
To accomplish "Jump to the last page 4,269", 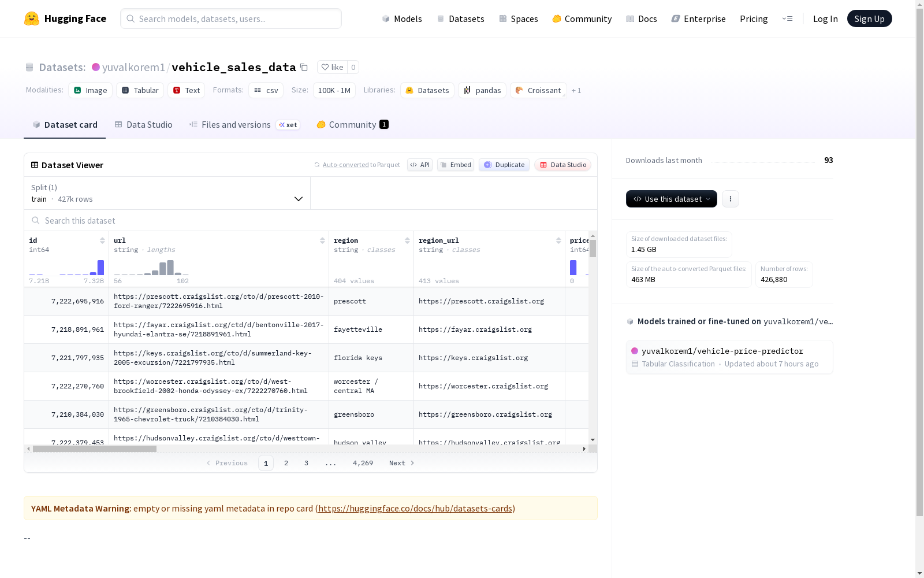I will pos(363,463).
